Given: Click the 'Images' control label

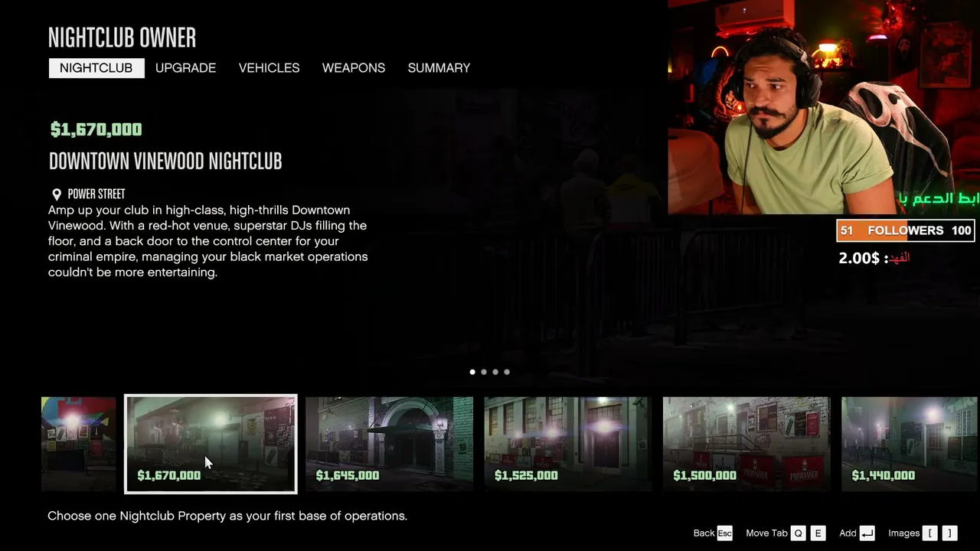Looking at the screenshot, I should pyautogui.click(x=904, y=533).
